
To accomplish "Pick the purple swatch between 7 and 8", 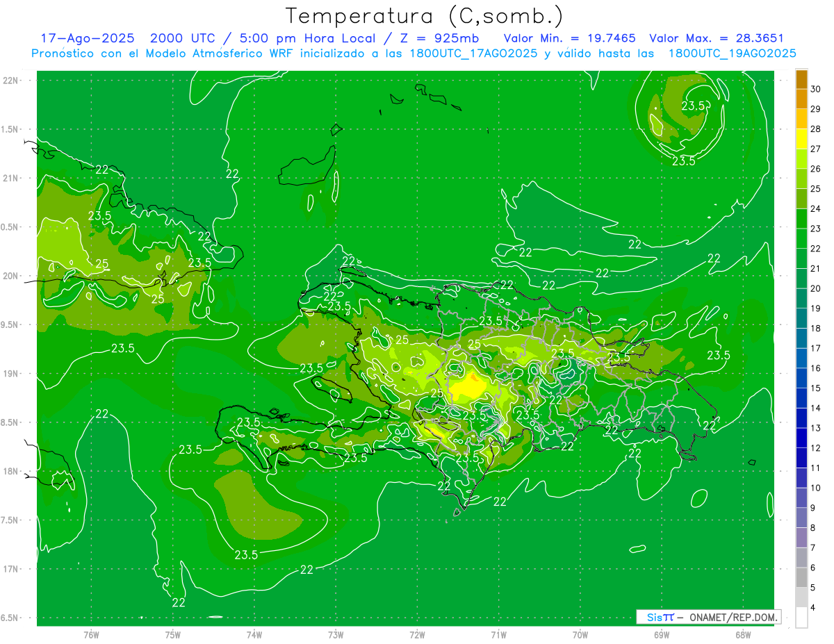I will pos(801,538).
